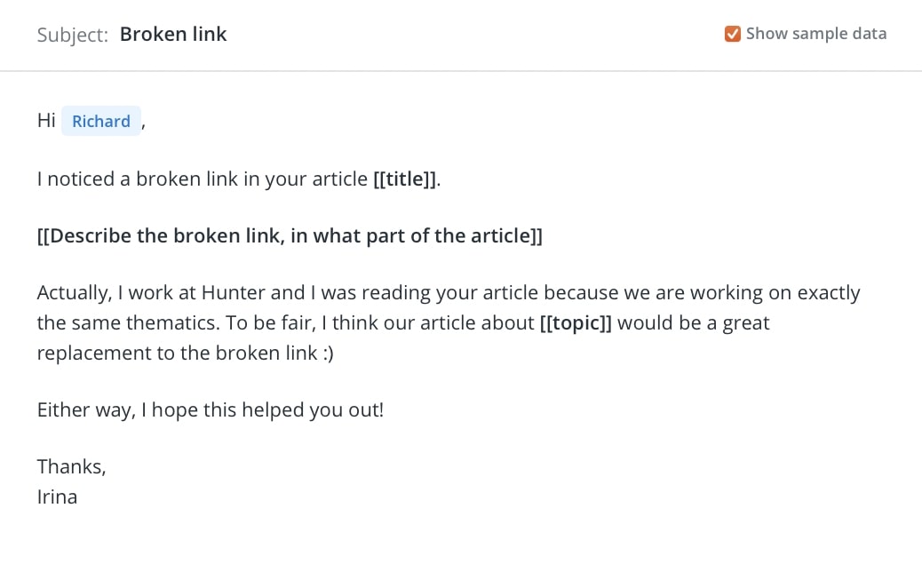The image size is (922, 588).
Task: Click the [[Describe the broken link]] placeholder line
Action: tap(290, 235)
